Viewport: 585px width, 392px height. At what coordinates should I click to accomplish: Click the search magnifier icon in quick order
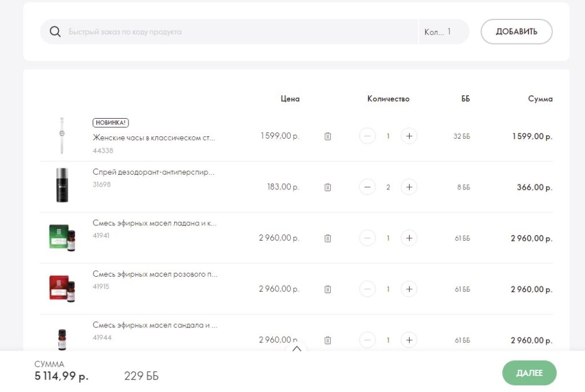(x=55, y=32)
